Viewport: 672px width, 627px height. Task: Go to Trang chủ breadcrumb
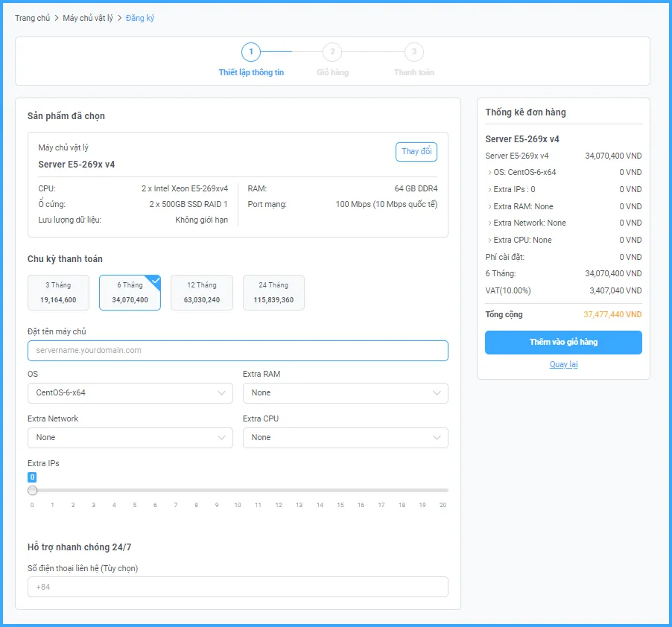point(32,18)
